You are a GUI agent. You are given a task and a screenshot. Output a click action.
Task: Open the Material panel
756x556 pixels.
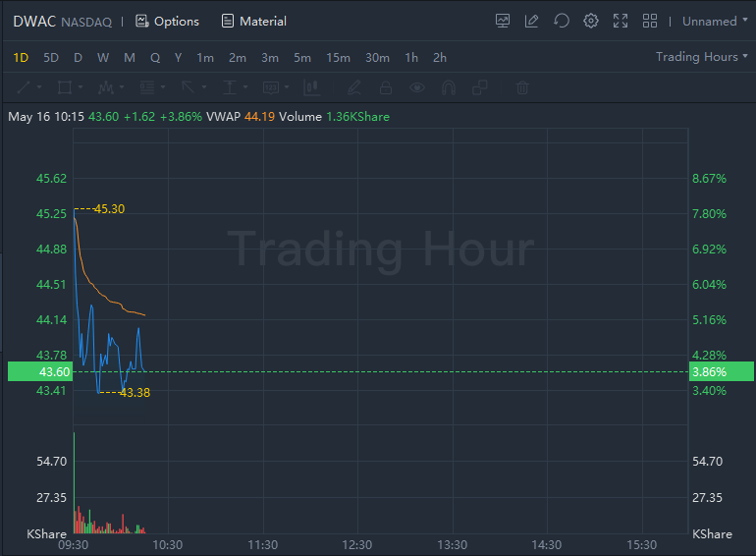point(253,22)
